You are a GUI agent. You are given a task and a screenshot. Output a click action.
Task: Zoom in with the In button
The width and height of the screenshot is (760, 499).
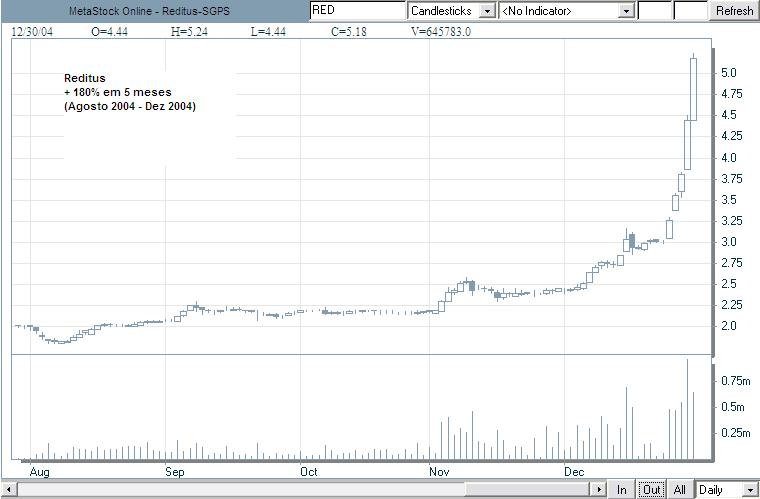621,490
